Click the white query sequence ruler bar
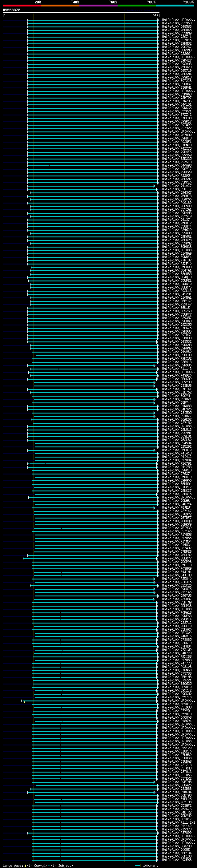 [x=81, y=12]
